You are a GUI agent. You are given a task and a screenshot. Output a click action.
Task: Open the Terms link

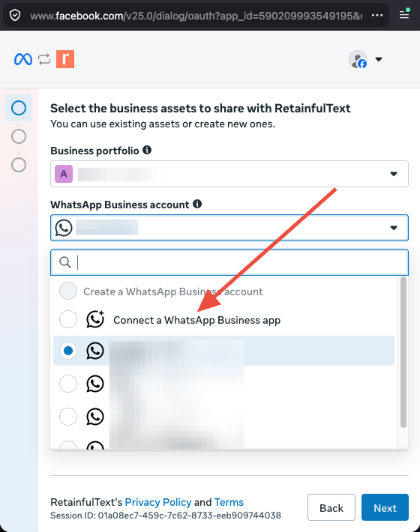coord(229,502)
